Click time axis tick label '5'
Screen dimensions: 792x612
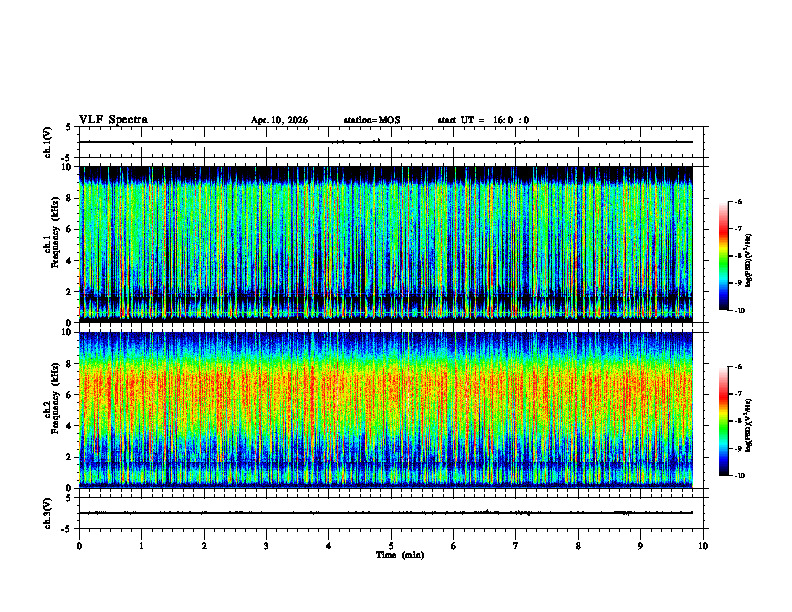[391, 546]
